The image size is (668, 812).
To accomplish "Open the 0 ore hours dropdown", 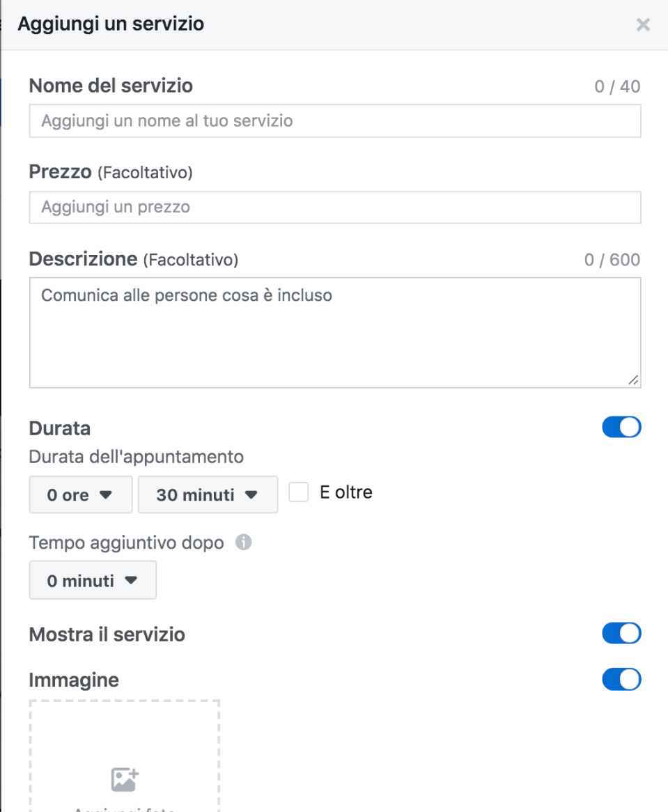I will 80,494.
